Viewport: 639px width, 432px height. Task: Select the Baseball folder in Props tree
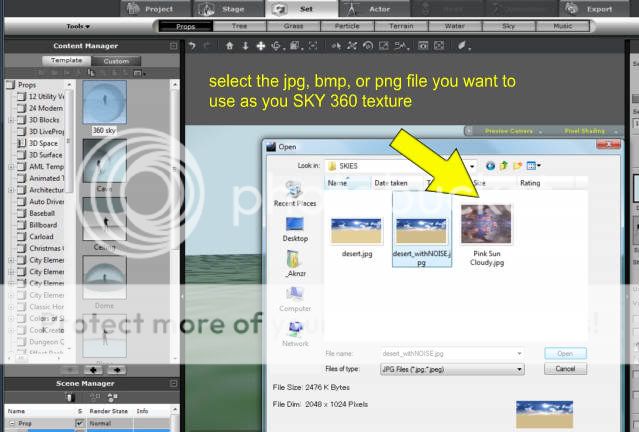tap(42, 214)
